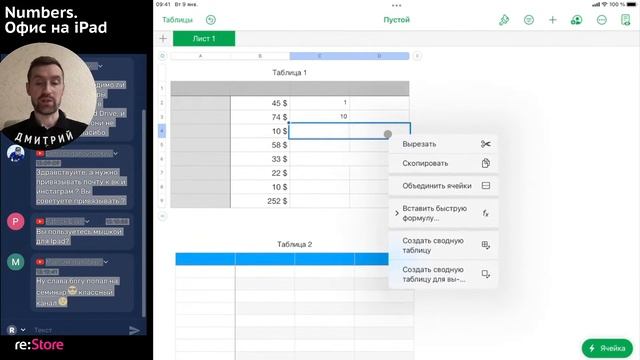Expand chevron on the Instagram question message
This screenshot has width=640, height=360.
(x=116, y=153)
